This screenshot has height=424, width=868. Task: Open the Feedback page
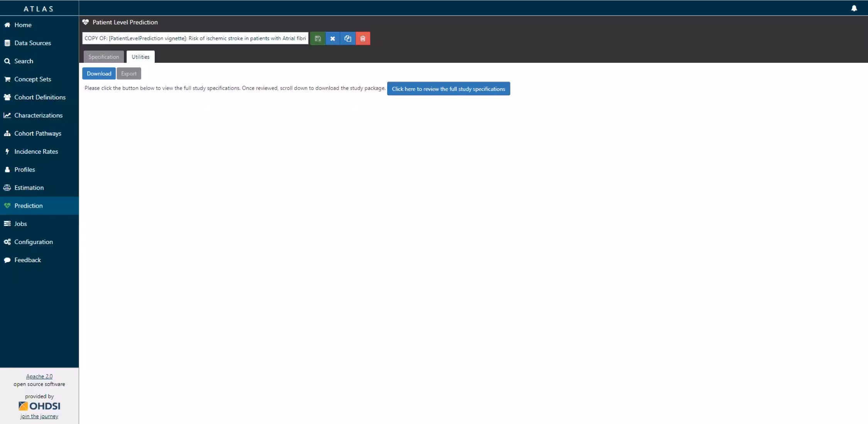(x=39, y=260)
